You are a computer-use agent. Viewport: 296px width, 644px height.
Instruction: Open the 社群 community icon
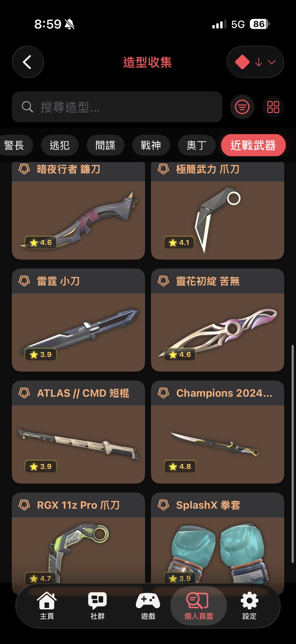(97, 606)
